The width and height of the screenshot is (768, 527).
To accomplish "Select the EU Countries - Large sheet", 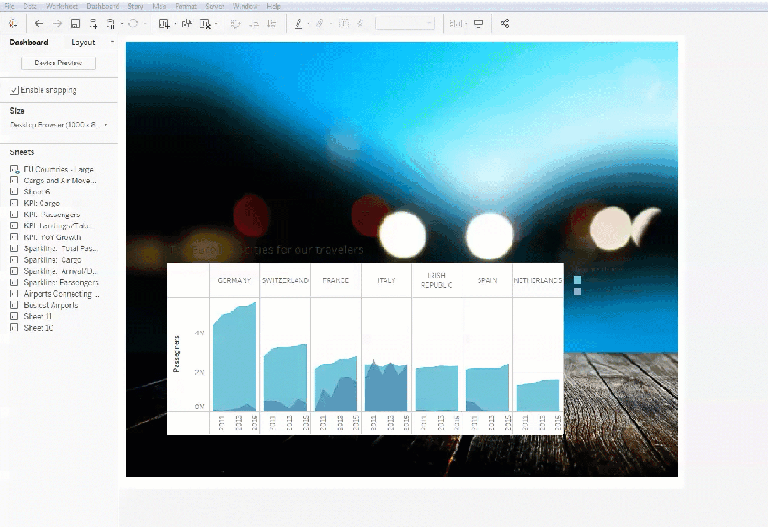I will 53,169.
